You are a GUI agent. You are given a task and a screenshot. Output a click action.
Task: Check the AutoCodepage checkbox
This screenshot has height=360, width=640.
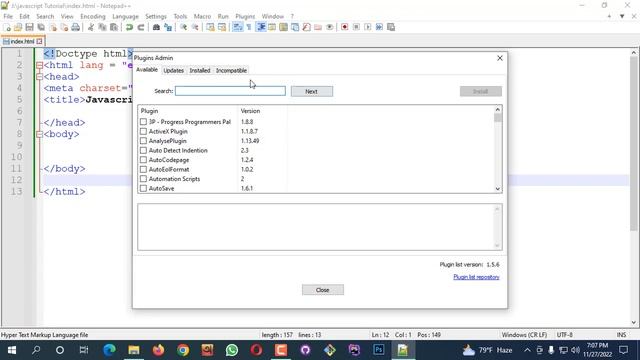pos(143,160)
